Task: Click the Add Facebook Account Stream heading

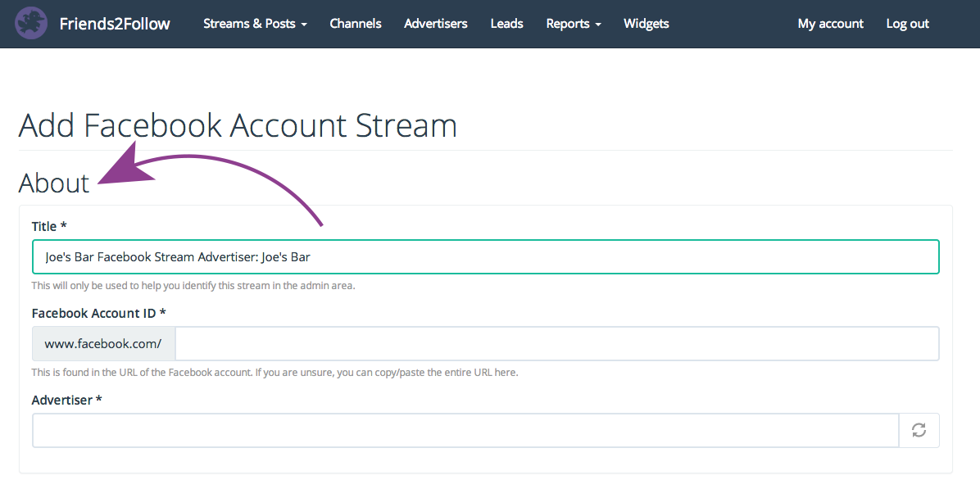Action: 238,125
